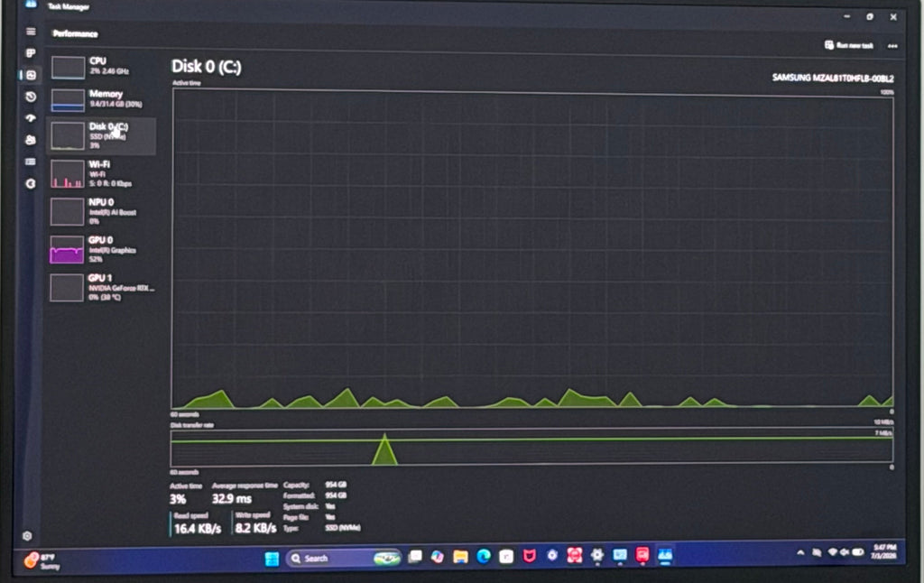Open Task Manager settings gear
The height and width of the screenshot is (583, 924).
click(x=27, y=536)
